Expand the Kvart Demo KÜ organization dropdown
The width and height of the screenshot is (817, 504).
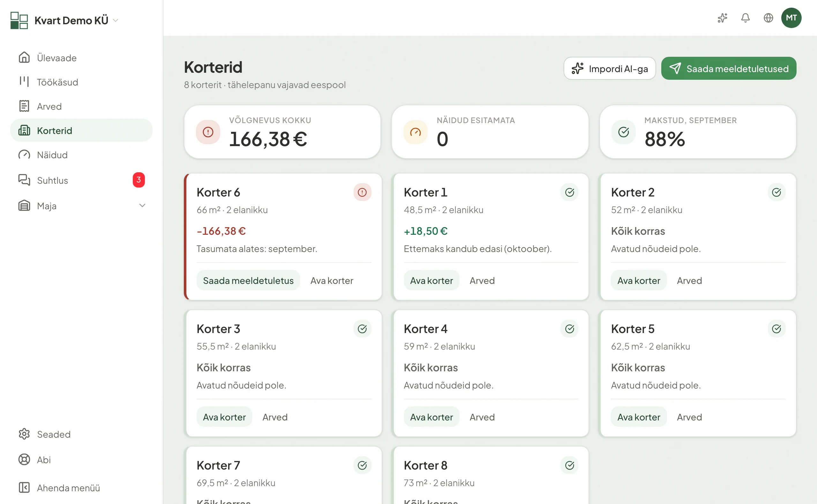116,20
